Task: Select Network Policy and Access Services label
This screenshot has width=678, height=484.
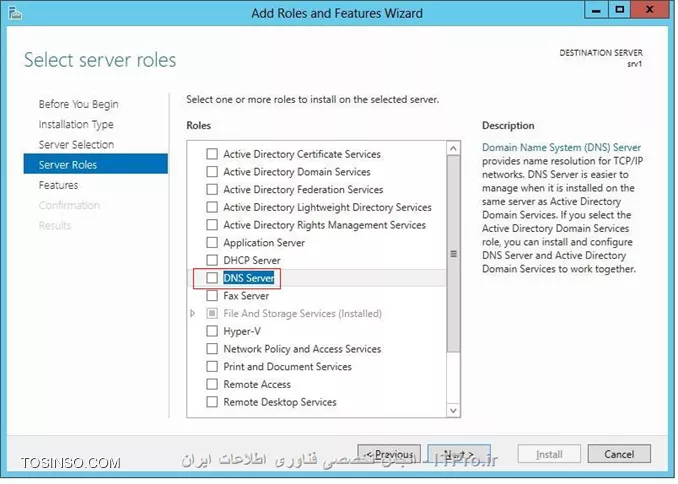Action: (x=302, y=349)
